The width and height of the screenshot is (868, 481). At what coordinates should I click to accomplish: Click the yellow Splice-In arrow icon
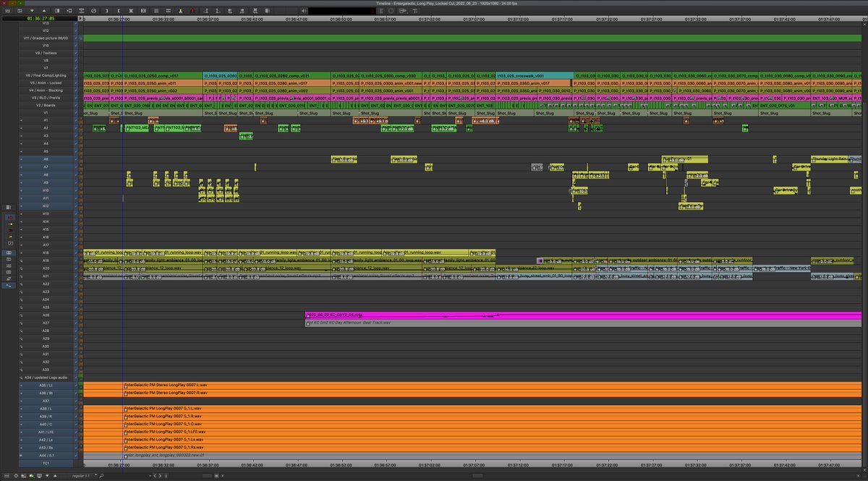(179, 10)
